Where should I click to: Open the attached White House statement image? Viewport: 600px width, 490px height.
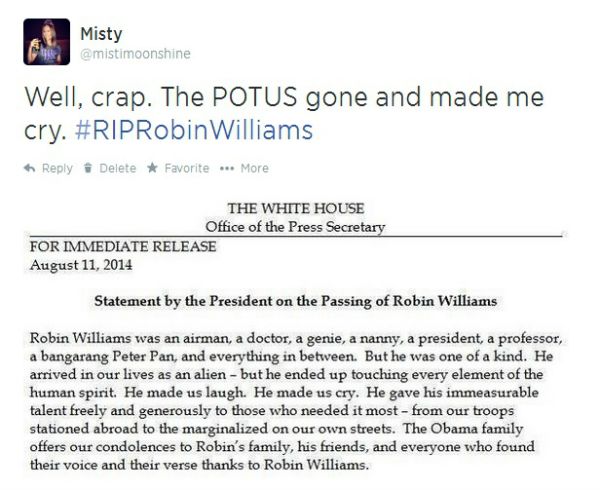point(296,337)
